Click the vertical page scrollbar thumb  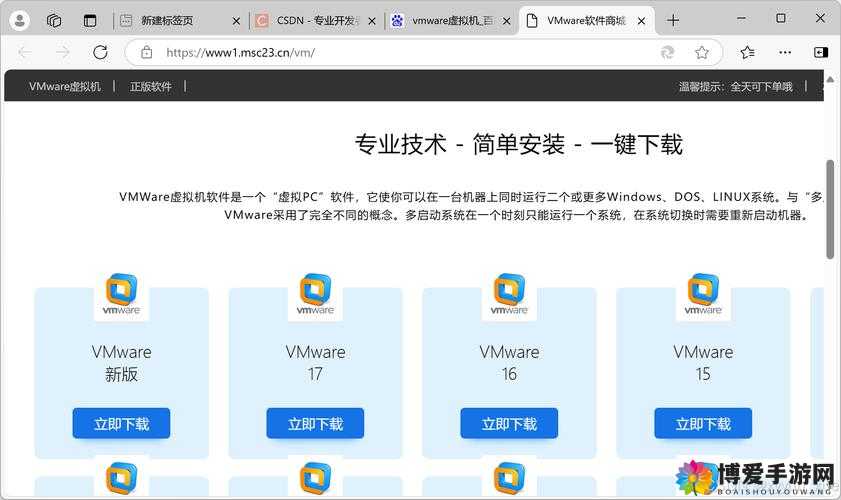pos(830,209)
